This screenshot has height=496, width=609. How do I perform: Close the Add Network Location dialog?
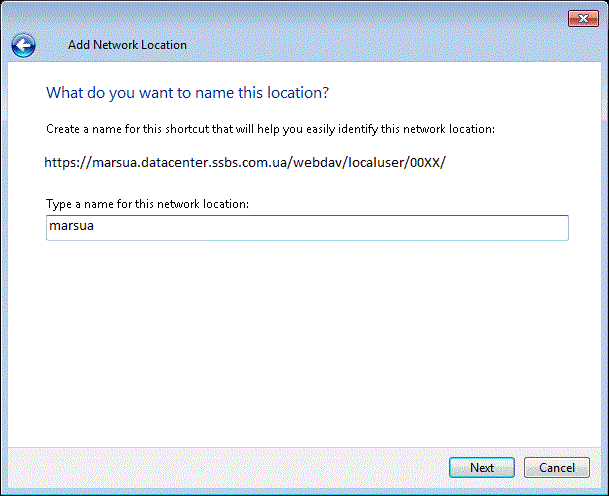click(583, 18)
